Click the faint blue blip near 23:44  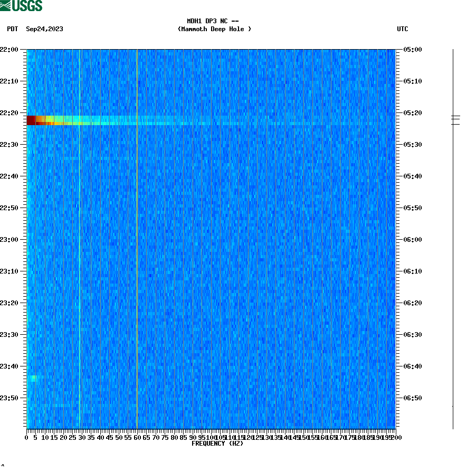click(x=33, y=378)
